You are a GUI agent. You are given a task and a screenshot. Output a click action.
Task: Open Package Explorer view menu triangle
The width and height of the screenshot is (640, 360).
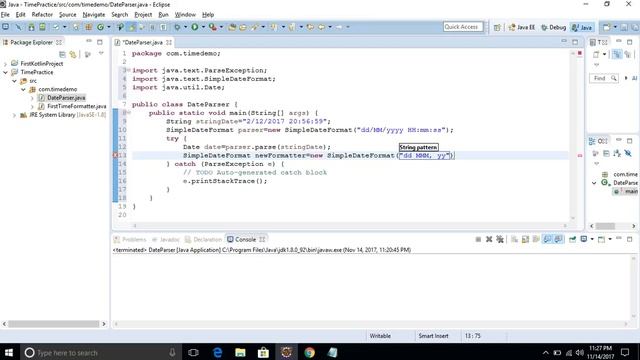point(101,53)
